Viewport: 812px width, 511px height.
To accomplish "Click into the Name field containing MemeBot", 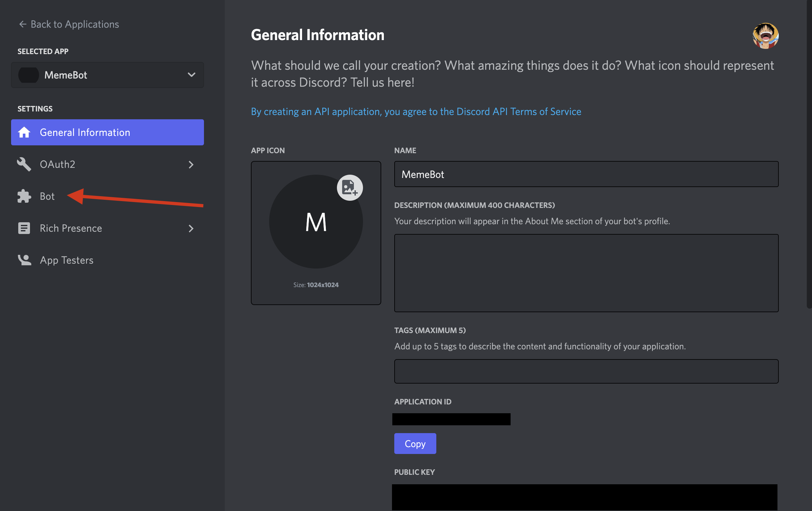I will 586,174.
